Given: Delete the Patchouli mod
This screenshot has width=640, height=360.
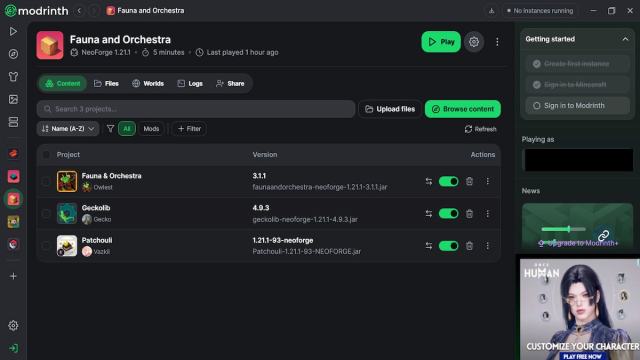Looking at the screenshot, I should [469, 246].
